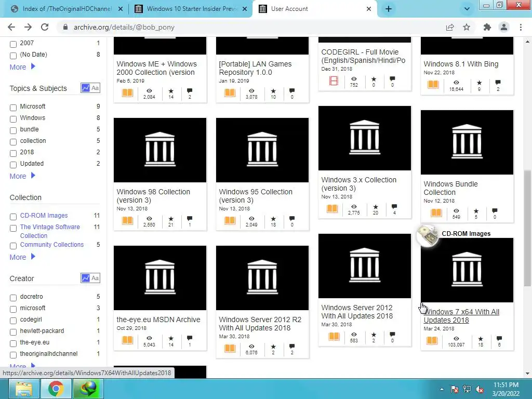Open Community Collections link
This screenshot has width=532, height=399.
(x=51, y=245)
